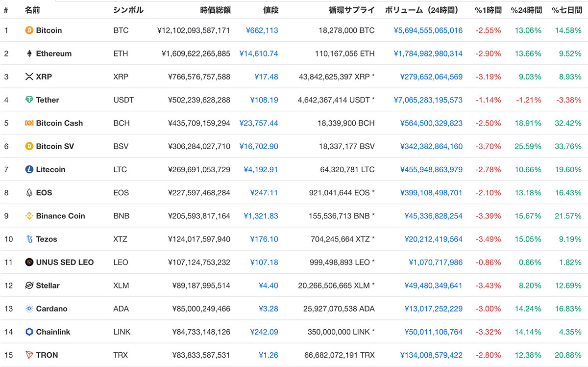Click the EOS logo icon

[29, 193]
